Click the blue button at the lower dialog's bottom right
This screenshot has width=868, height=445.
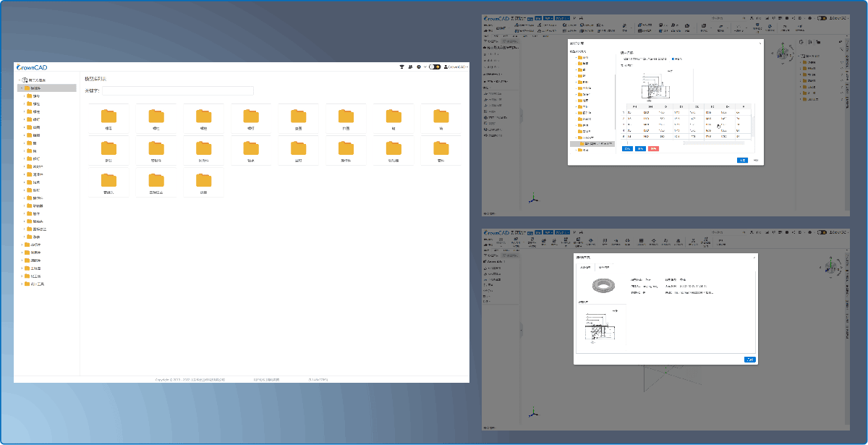pyautogui.click(x=749, y=359)
